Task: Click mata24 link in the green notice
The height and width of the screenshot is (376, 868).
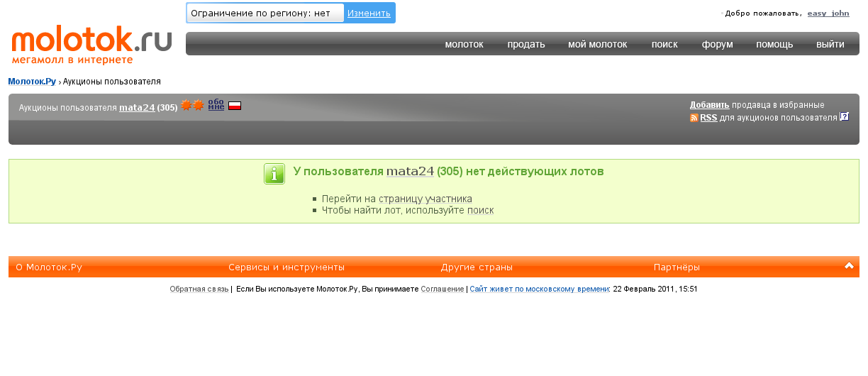Action: tap(410, 172)
